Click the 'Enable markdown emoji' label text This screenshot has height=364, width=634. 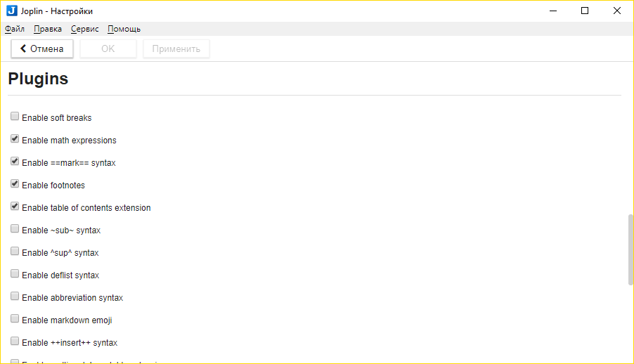[67, 320]
